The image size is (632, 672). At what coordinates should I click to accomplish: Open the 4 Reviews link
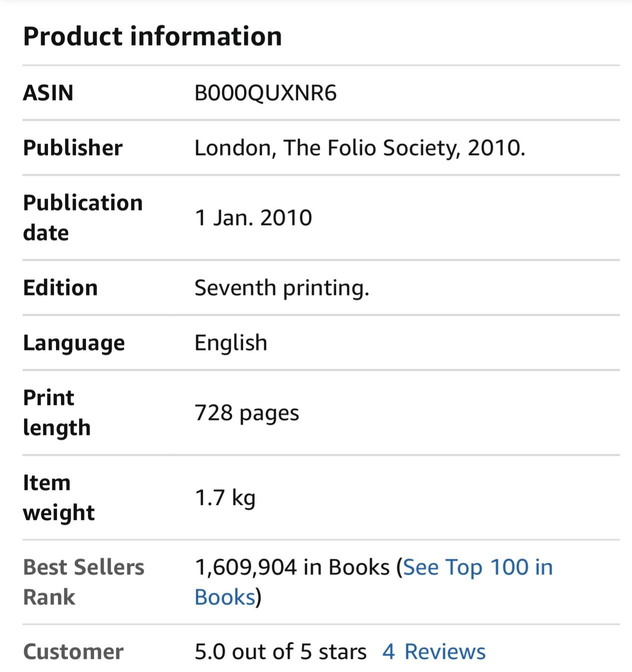(434, 651)
